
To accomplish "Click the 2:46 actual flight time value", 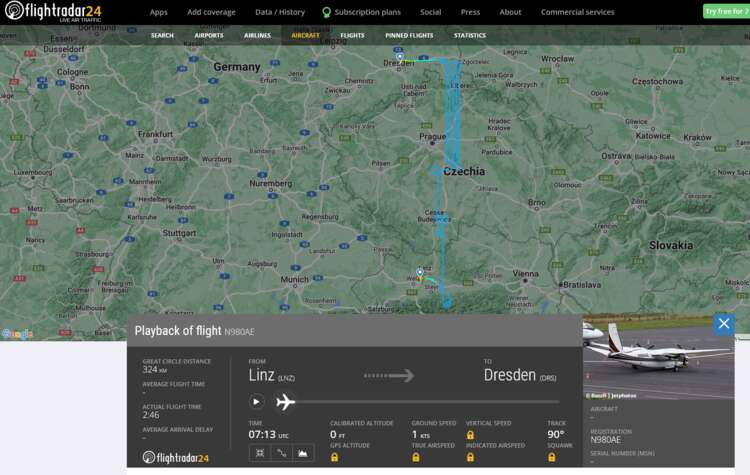I will point(151,415).
